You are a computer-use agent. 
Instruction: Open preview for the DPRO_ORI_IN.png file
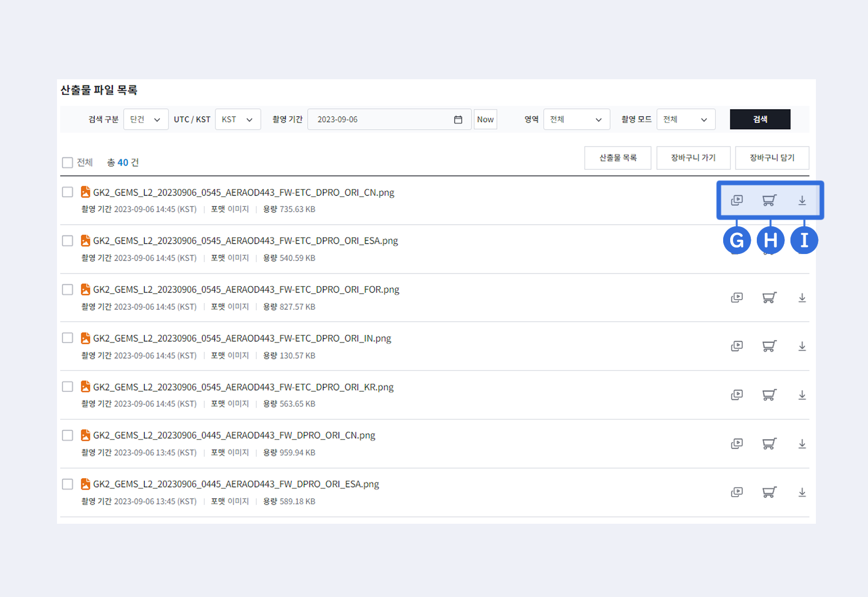737,346
